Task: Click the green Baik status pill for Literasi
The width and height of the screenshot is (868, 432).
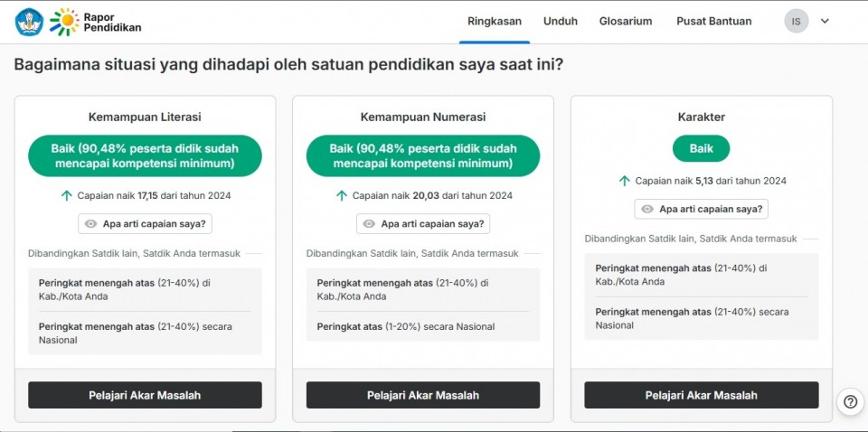Action: tap(145, 155)
